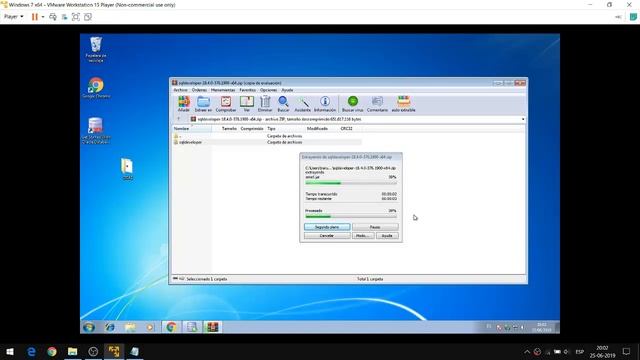The width and height of the screenshot is (640, 360).
Task: Select the zip folder icon on desktop
Action: tap(127, 169)
